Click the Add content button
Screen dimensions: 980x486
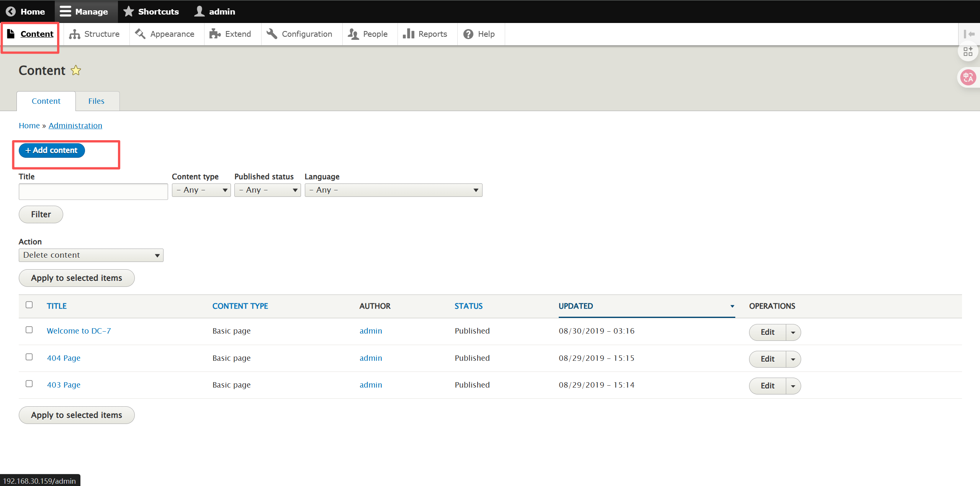pyautogui.click(x=52, y=151)
